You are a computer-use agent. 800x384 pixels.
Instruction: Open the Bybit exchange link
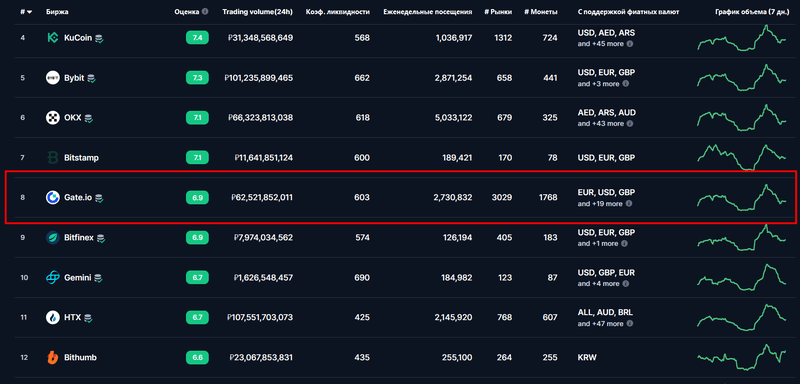tap(74, 78)
